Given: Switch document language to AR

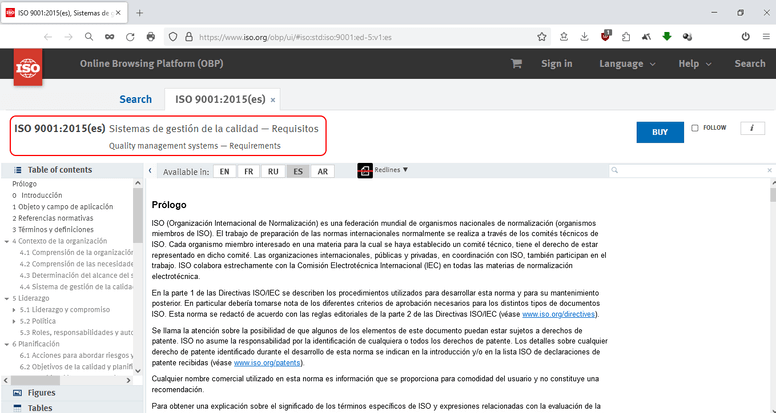Looking at the screenshot, I should [323, 172].
